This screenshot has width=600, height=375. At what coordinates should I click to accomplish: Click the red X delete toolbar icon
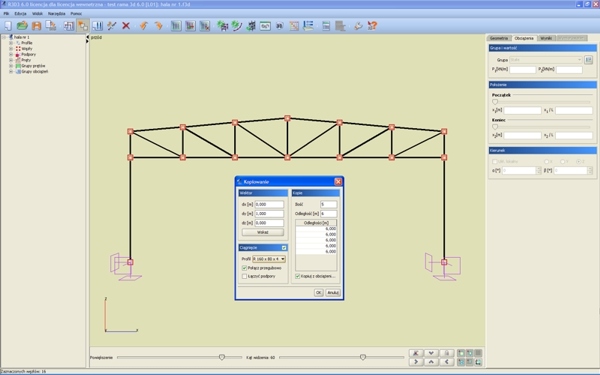point(126,26)
